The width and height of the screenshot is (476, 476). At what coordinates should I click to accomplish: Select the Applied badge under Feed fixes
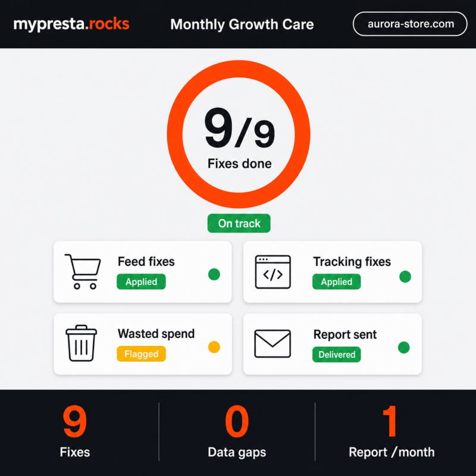tap(141, 281)
